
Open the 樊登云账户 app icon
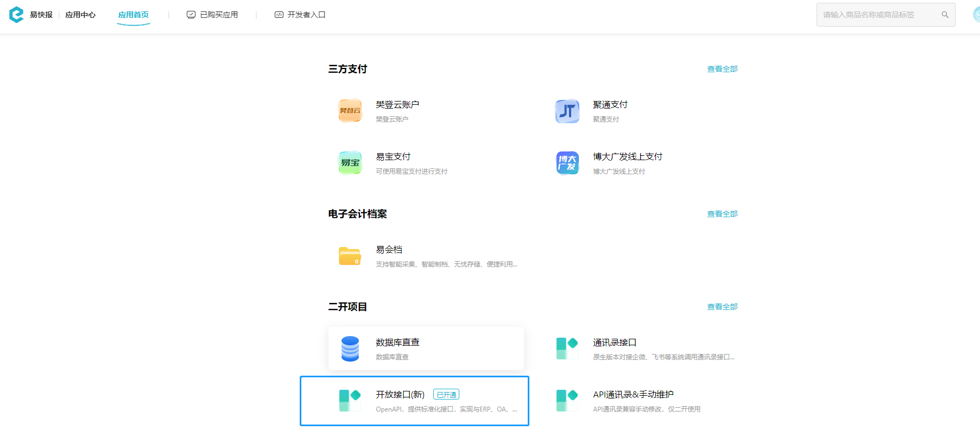350,111
